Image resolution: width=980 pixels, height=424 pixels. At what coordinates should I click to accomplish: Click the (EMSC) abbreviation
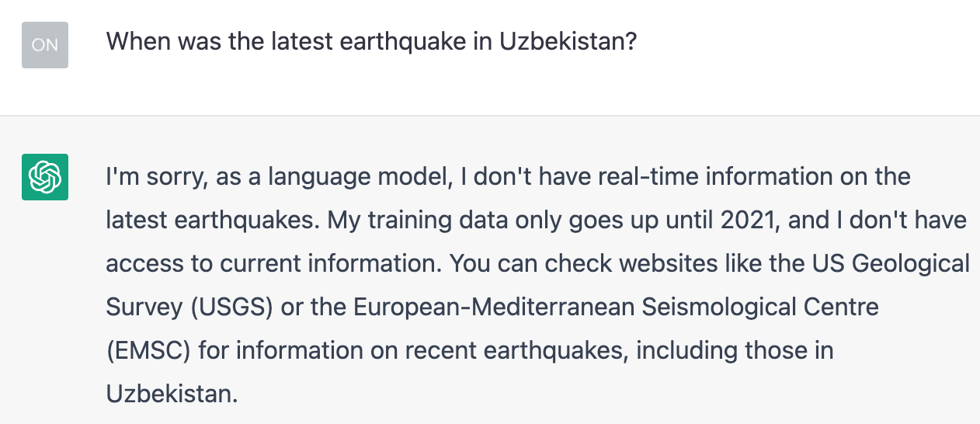148,351
